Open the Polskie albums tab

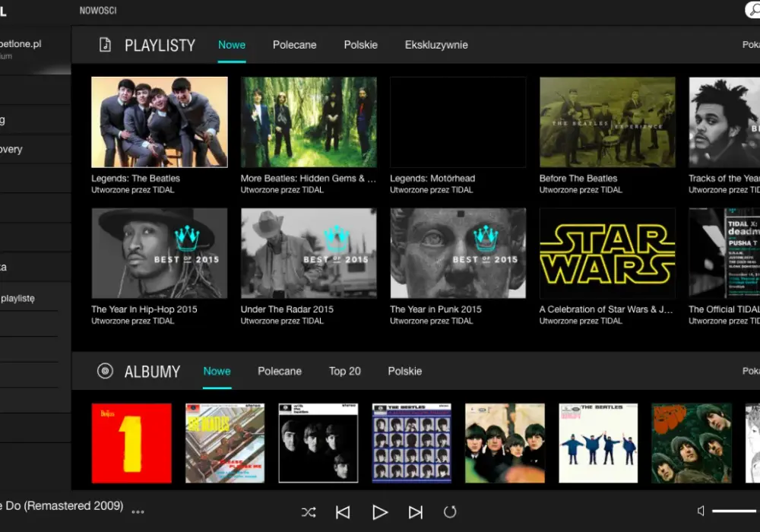(405, 371)
